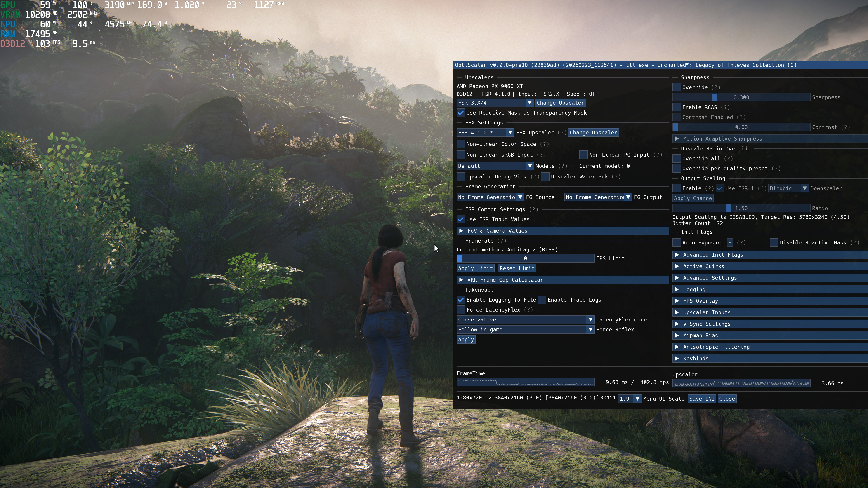
Task: Turn on Upscaler Watermark checkbox
Action: (545, 177)
